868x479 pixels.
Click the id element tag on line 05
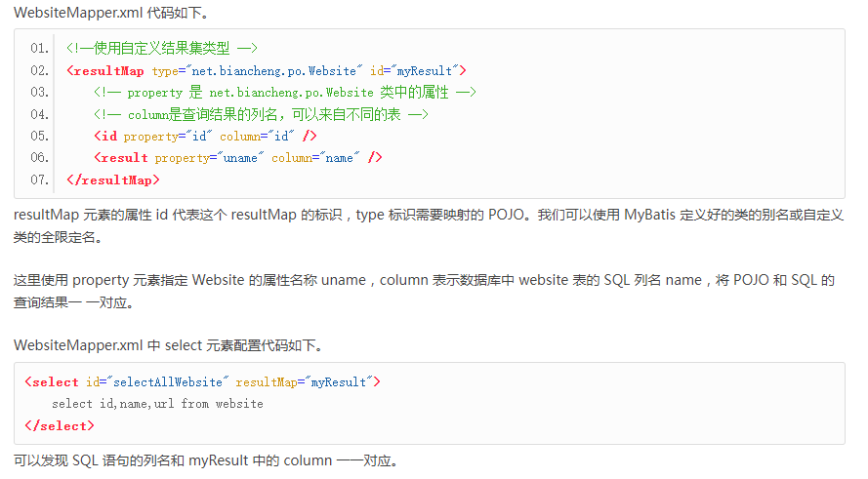click(107, 136)
